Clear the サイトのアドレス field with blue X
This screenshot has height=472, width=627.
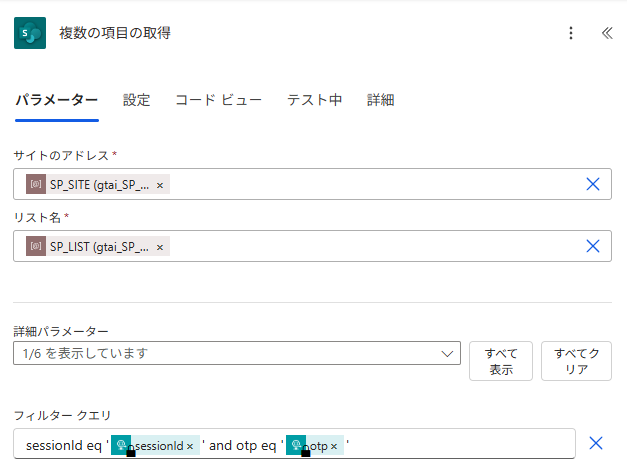click(593, 184)
